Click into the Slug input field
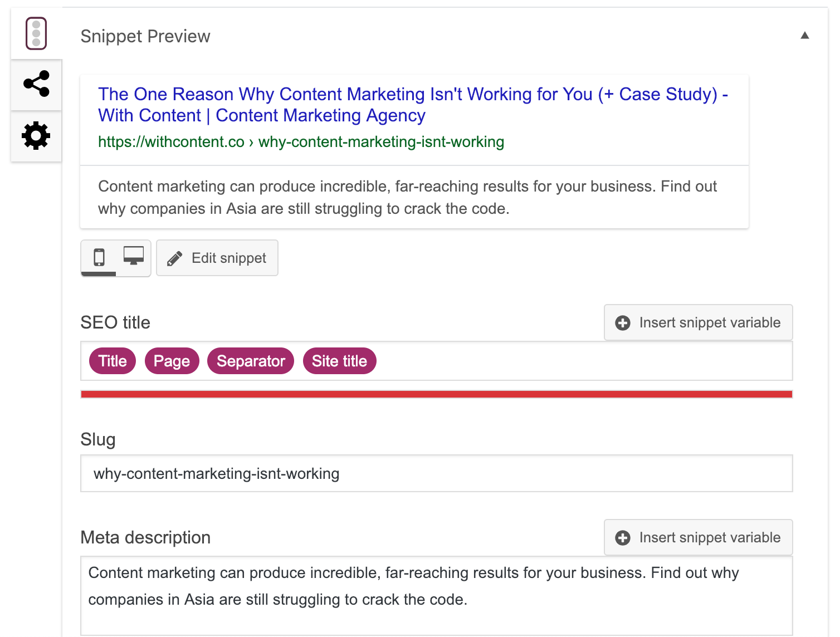840x637 pixels. 436,474
